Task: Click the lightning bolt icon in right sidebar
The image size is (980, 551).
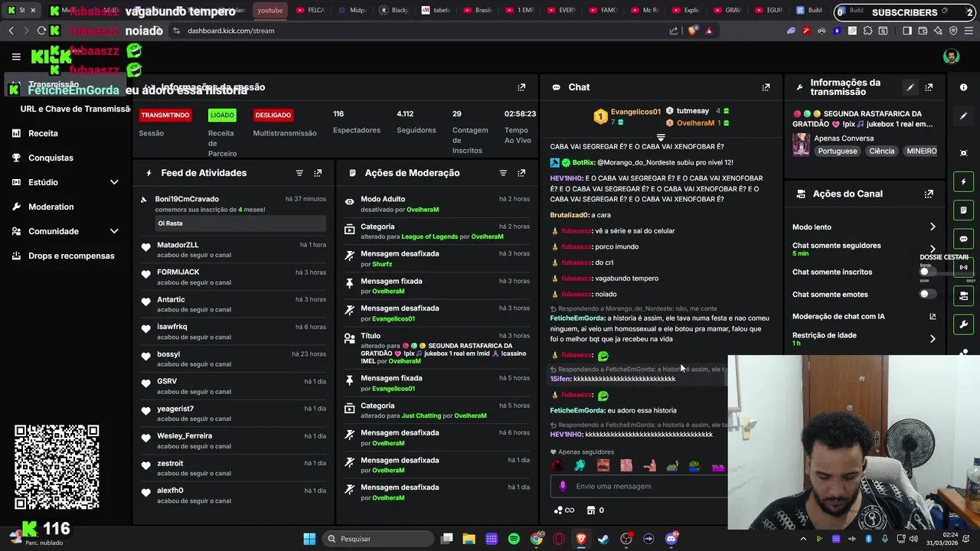Action: pos(964,182)
